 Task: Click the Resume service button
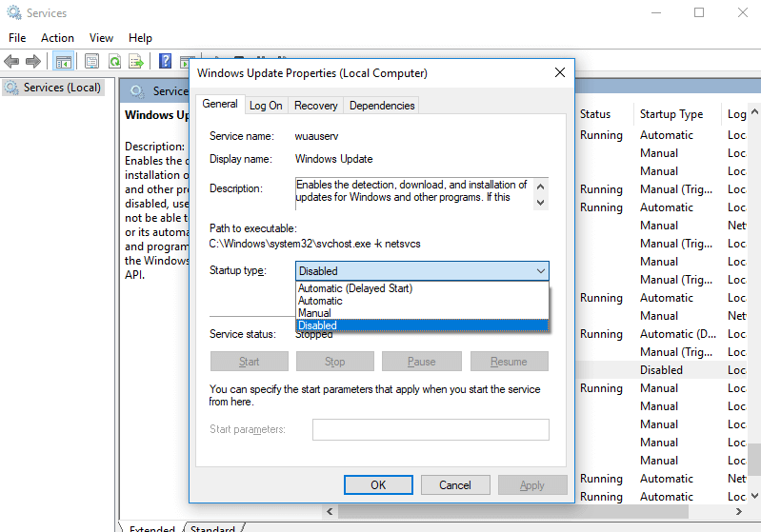[x=509, y=362]
